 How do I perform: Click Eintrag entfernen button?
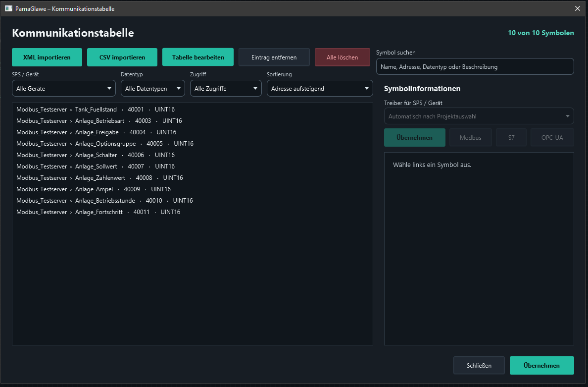[x=274, y=57]
